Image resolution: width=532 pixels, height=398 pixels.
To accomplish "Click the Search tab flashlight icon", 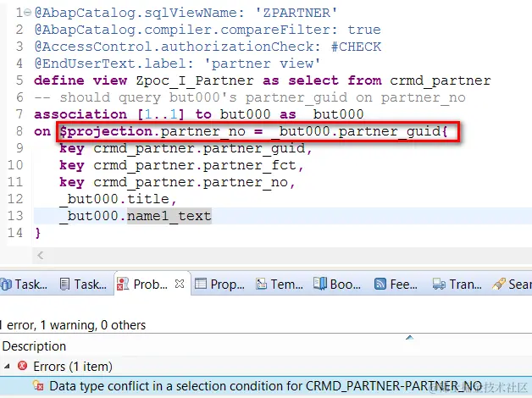I will coord(498,284).
